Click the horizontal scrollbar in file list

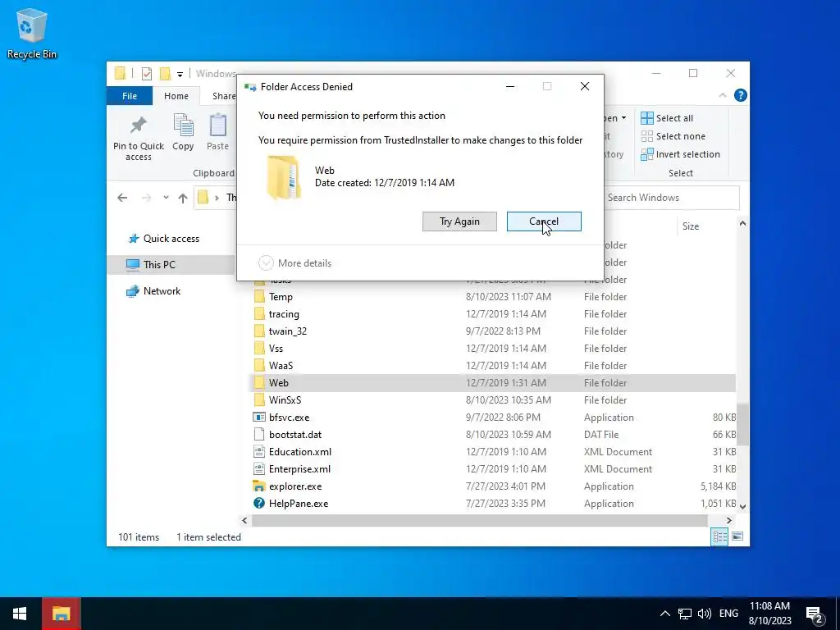479,520
